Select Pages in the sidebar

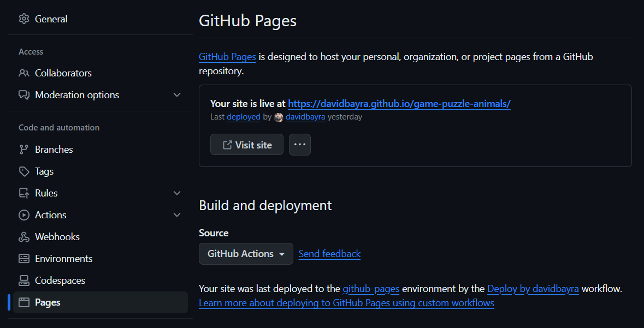pyautogui.click(x=100, y=302)
